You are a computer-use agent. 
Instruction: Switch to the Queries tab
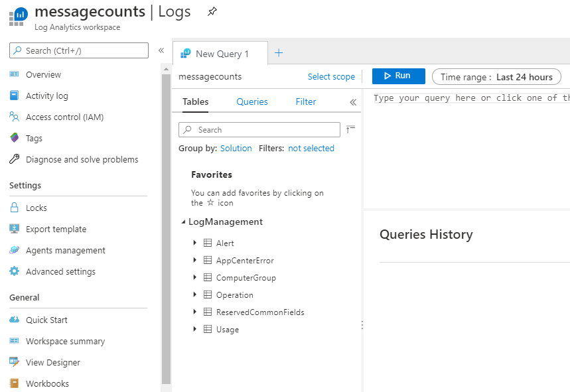[252, 101]
